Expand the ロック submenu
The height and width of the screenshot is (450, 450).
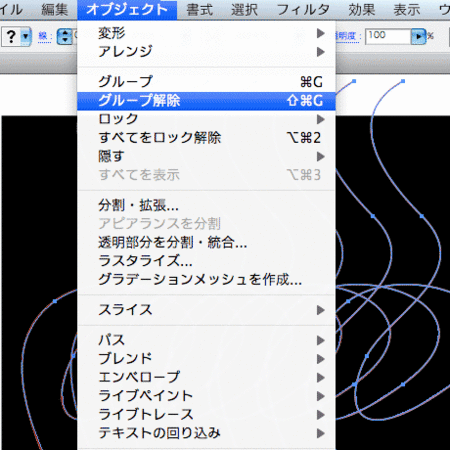click(206, 119)
